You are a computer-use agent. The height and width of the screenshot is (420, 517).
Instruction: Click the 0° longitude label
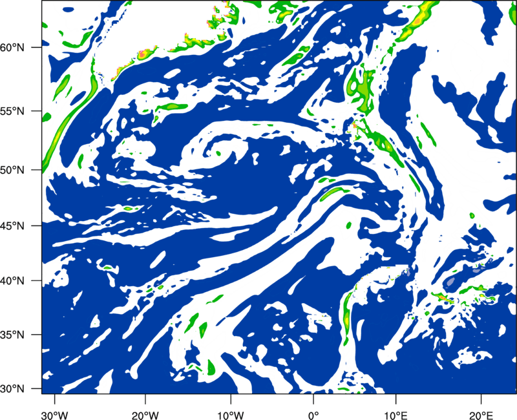(313, 415)
